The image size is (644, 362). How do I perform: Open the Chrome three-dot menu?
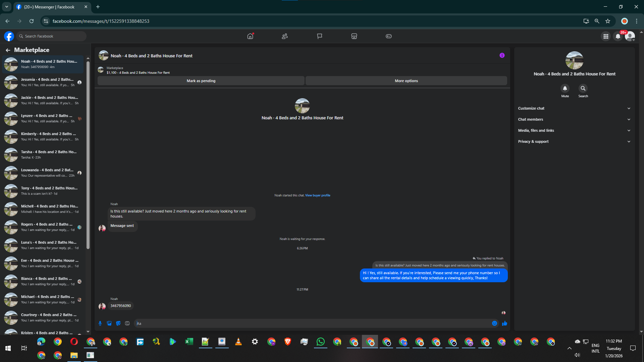coord(637,21)
